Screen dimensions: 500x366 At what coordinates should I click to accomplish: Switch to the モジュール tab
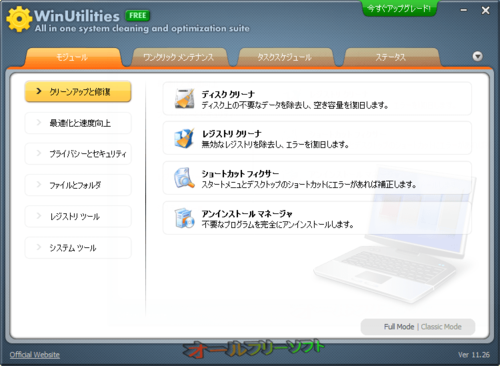pyautogui.click(x=72, y=57)
